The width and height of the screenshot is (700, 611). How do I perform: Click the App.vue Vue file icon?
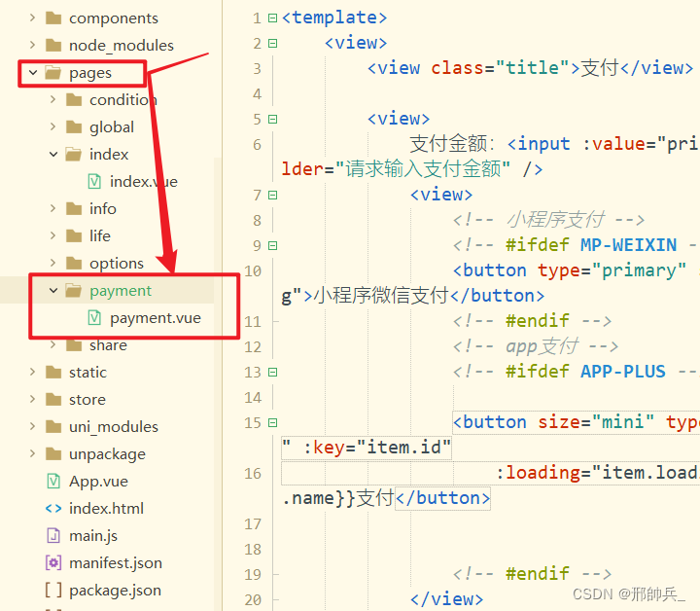tap(53, 482)
